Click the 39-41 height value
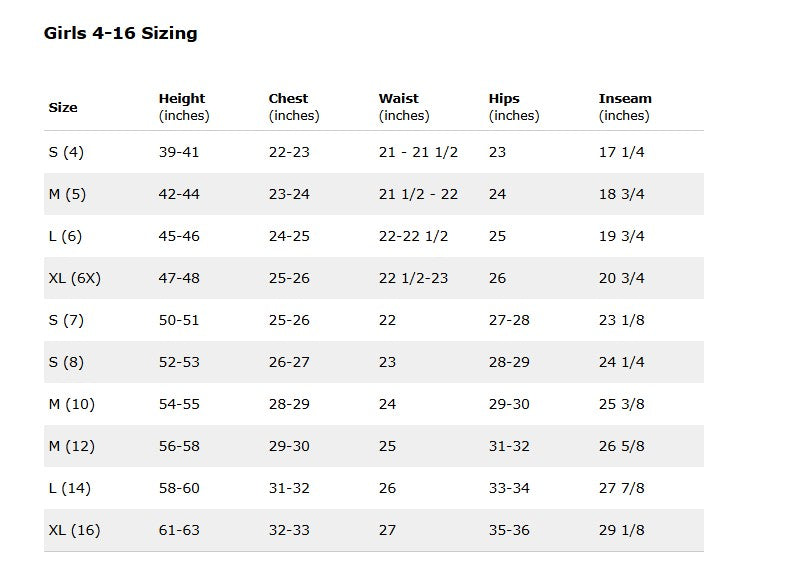 tap(179, 152)
